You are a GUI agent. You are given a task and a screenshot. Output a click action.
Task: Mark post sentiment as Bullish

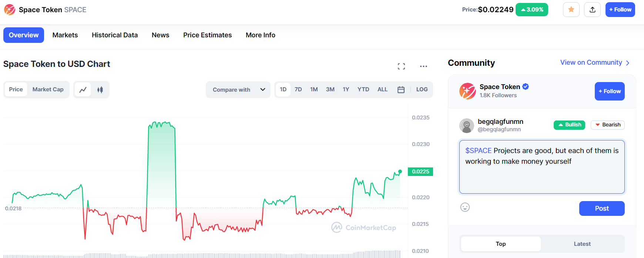point(570,125)
